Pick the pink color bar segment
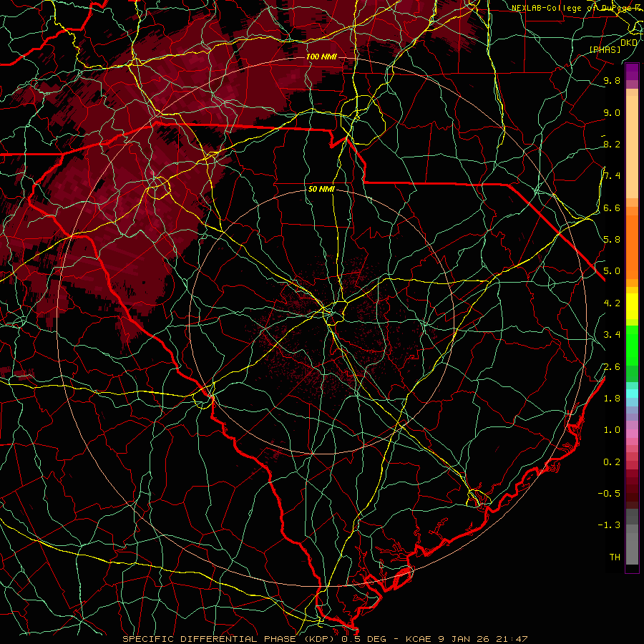 [633, 434]
